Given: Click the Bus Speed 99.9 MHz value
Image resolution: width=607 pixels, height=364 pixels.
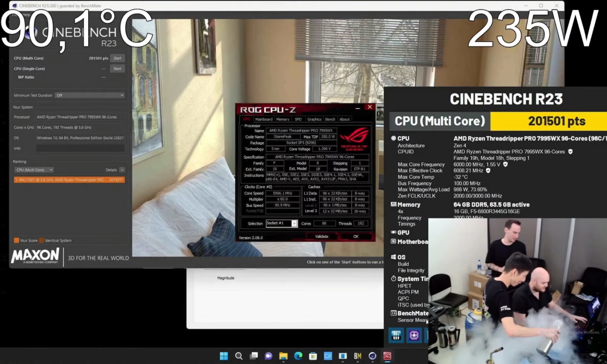Looking at the screenshot, I should point(283,205).
